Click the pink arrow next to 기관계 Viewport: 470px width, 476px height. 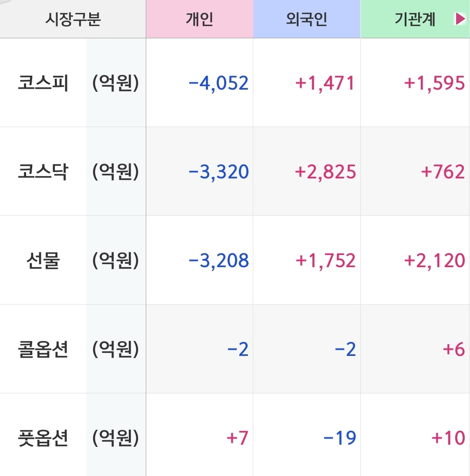pyautogui.click(x=460, y=19)
